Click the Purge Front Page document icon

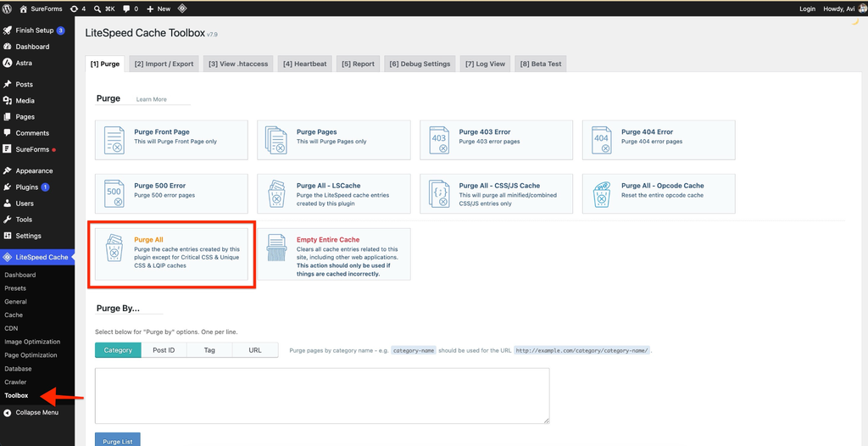[x=114, y=140]
